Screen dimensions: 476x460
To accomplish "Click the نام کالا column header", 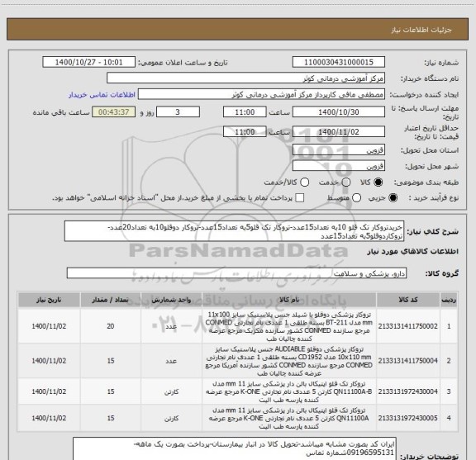I will tap(289, 300).
